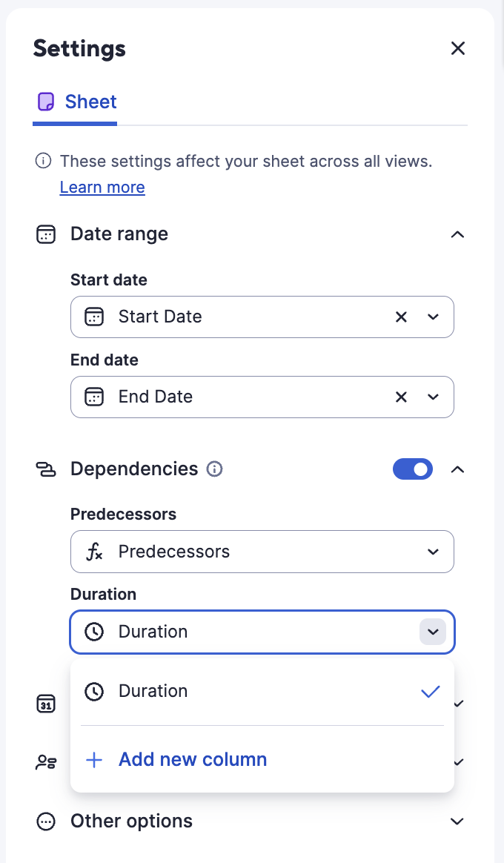Expand the Other options section

[457, 821]
